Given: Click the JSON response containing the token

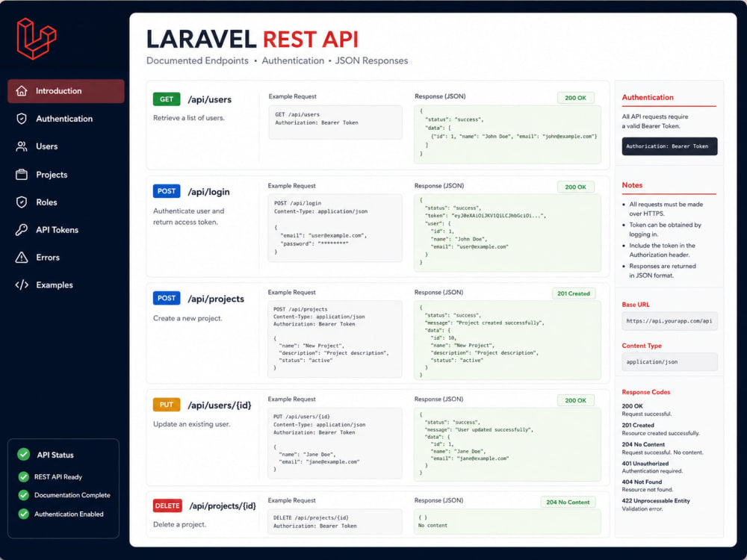Looking at the screenshot, I should pyautogui.click(x=507, y=233).
